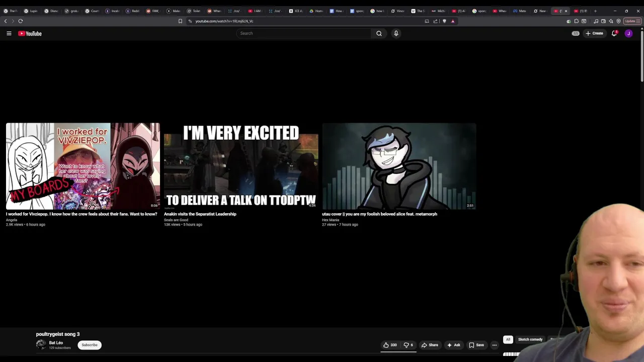Open site settings icon beside URL

click(x=190, y=21)
